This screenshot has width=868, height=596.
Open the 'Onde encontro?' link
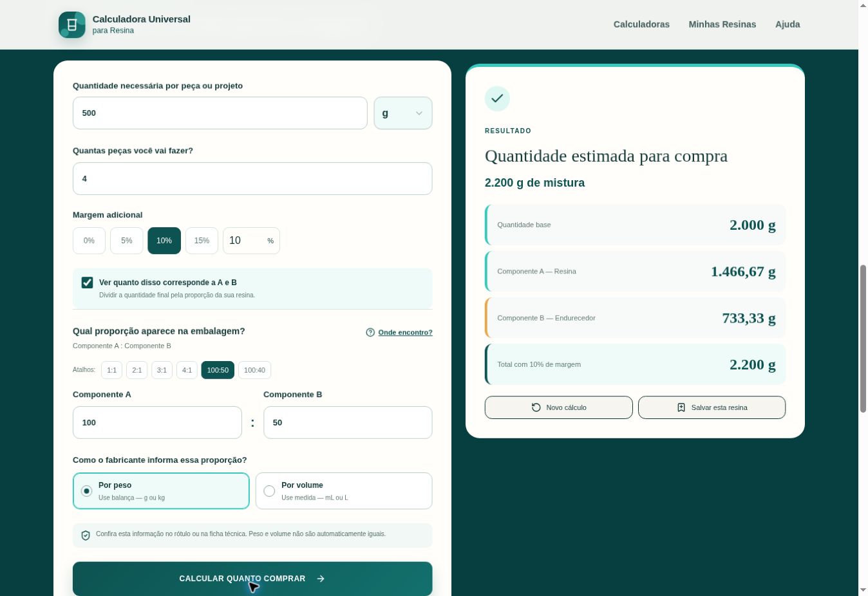[x=405, y=333]
